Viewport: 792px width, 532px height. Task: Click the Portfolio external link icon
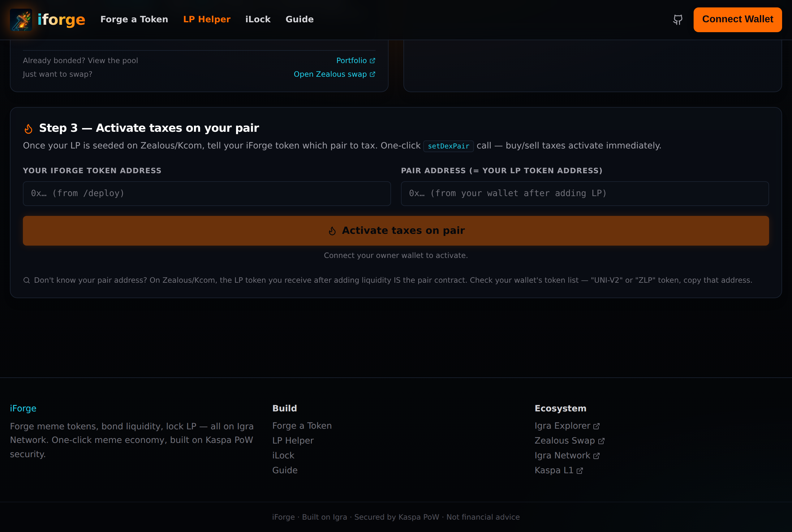(372, 61)
